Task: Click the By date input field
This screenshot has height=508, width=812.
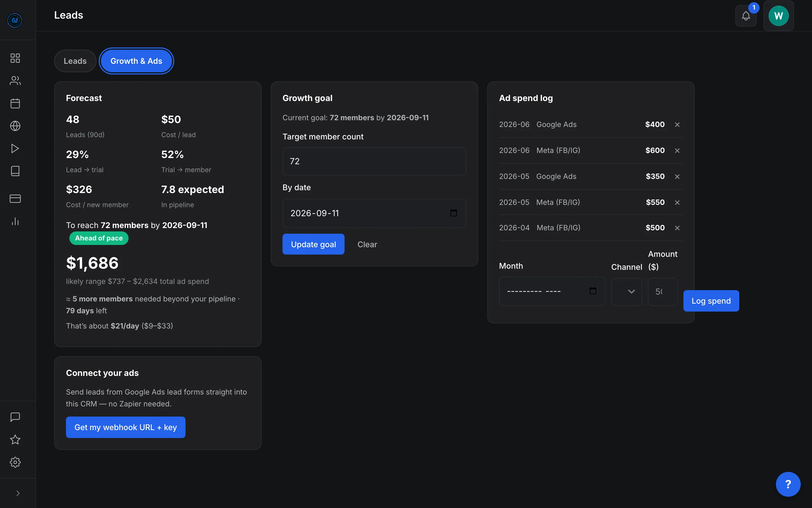Action: 374,213
